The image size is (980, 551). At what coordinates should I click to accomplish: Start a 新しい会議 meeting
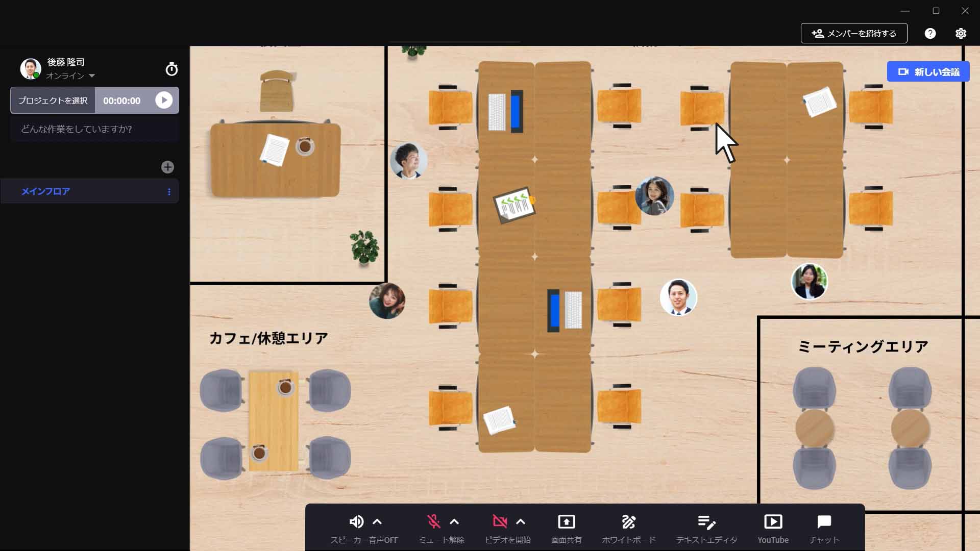click(x=928, y=71)
